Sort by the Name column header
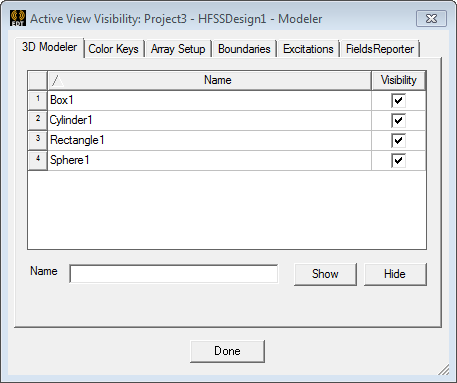This screenshot has width=457, height=383. (x=210, y=80)
